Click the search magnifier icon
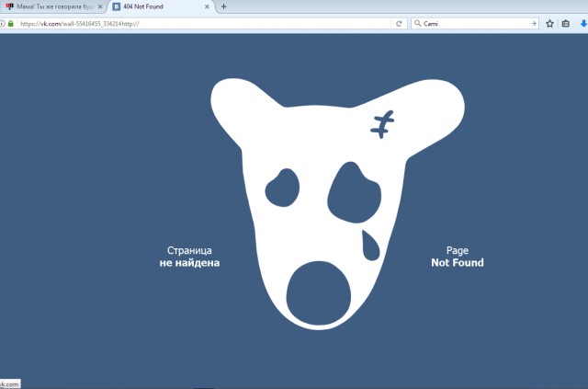The image size is (588, 389). click(417, 24)
